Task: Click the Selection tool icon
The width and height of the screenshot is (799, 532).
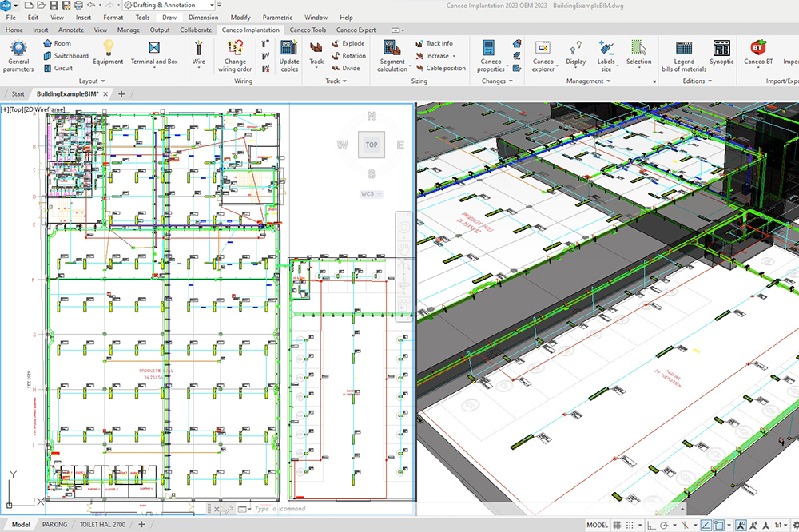Action: tap(638, 47)
